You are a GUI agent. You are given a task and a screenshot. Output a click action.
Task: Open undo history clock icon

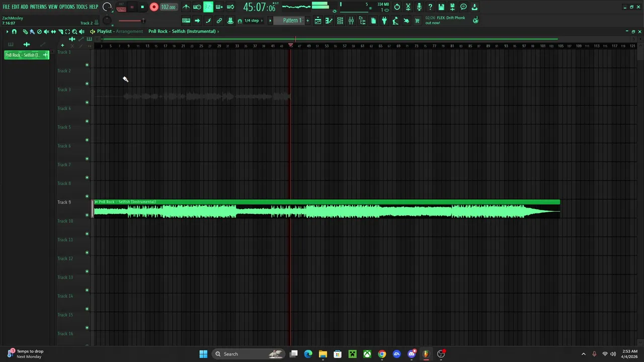[x=397, y=7]
